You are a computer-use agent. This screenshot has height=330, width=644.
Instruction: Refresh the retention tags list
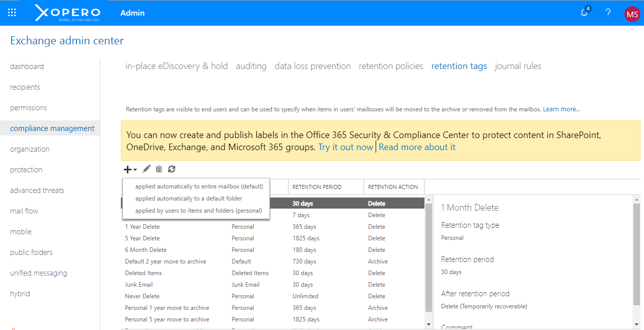172,169
